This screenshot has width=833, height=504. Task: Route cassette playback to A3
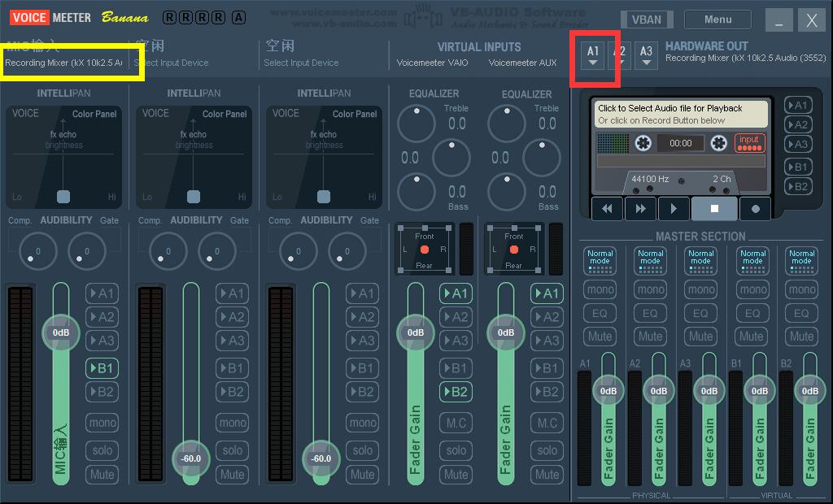pos(798,144)
